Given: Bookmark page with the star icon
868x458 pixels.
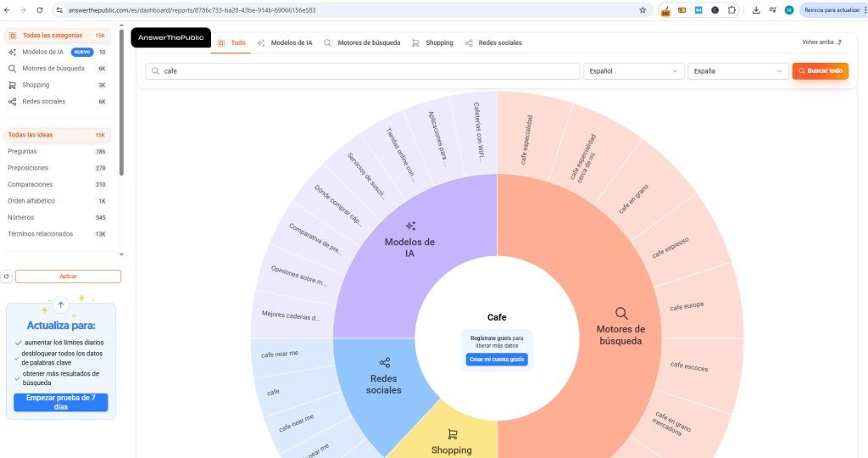Looking at the screenshot, I should click(x=643, y=10).
